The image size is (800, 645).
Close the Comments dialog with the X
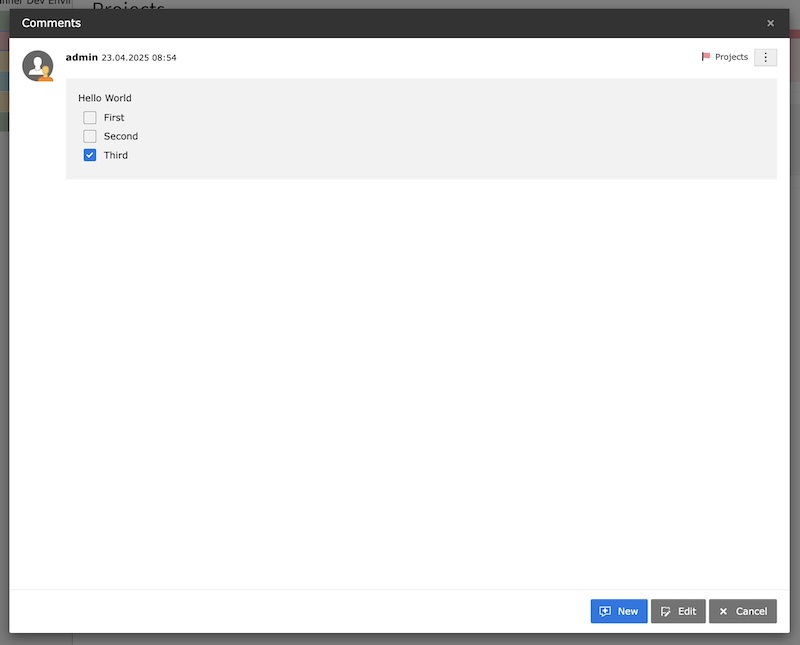770,23
